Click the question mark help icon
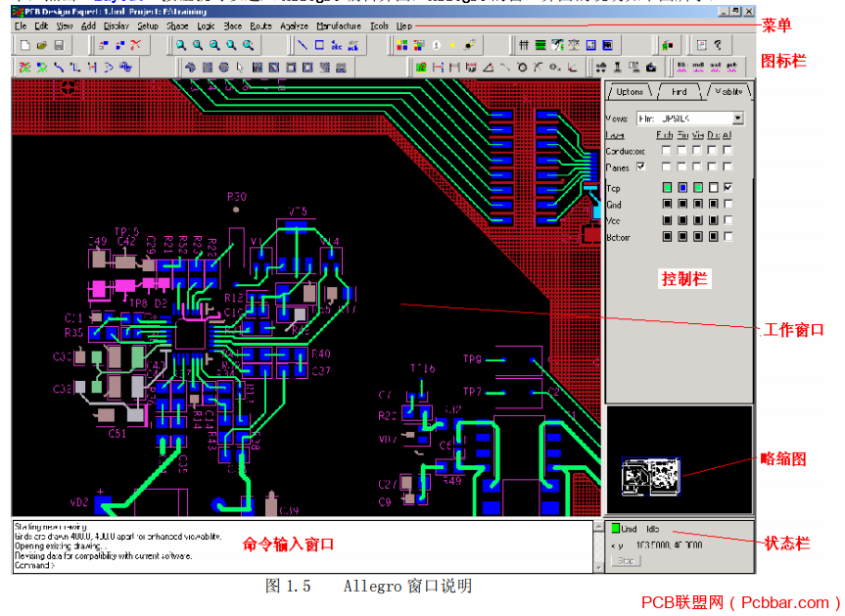Viewport: 845px width, 616px height. click(x=718, y=45)
